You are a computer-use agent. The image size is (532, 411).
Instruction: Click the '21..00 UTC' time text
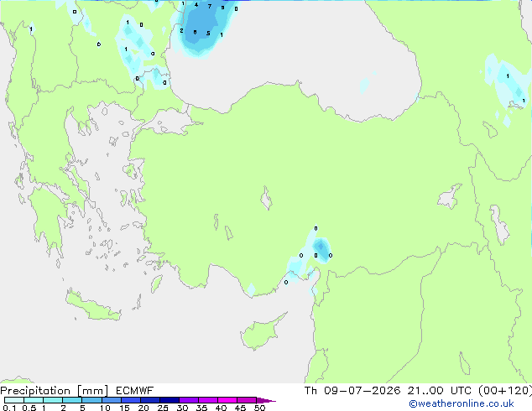pyautogui.click(x=440, y=391)
